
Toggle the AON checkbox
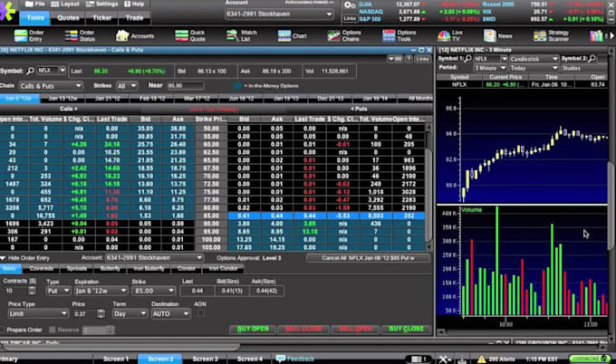200,313
